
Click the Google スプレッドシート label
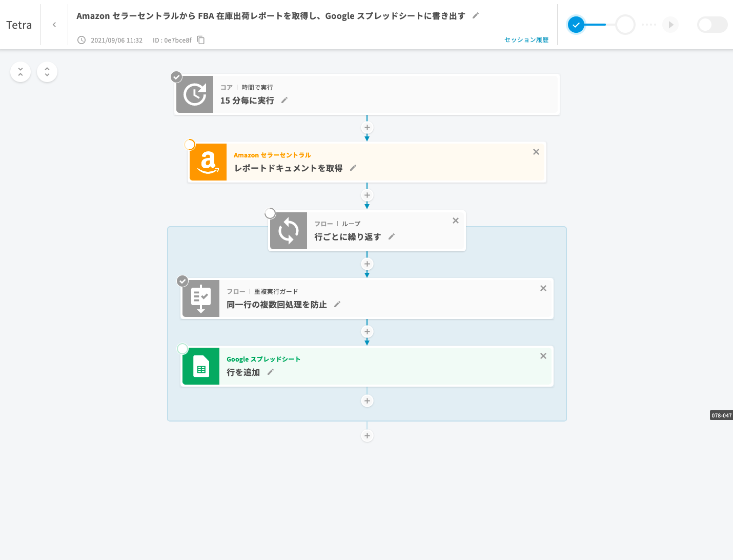point(263,359)
